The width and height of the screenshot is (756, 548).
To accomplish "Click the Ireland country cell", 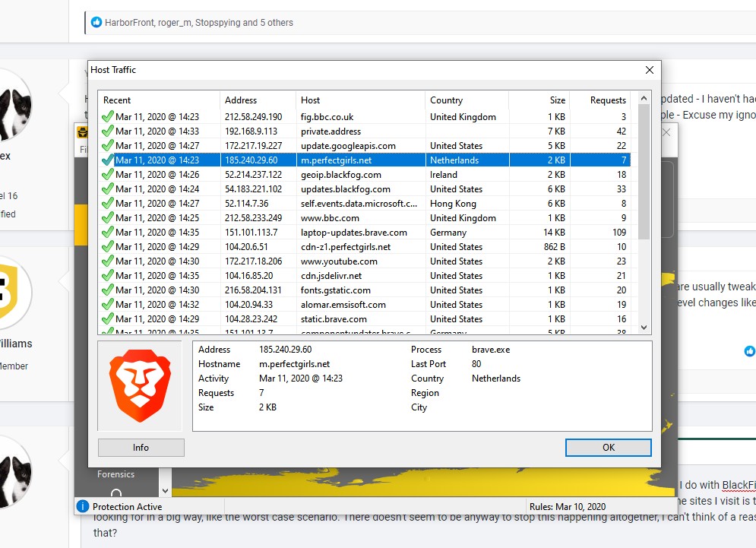I will (x=444, y=175).
